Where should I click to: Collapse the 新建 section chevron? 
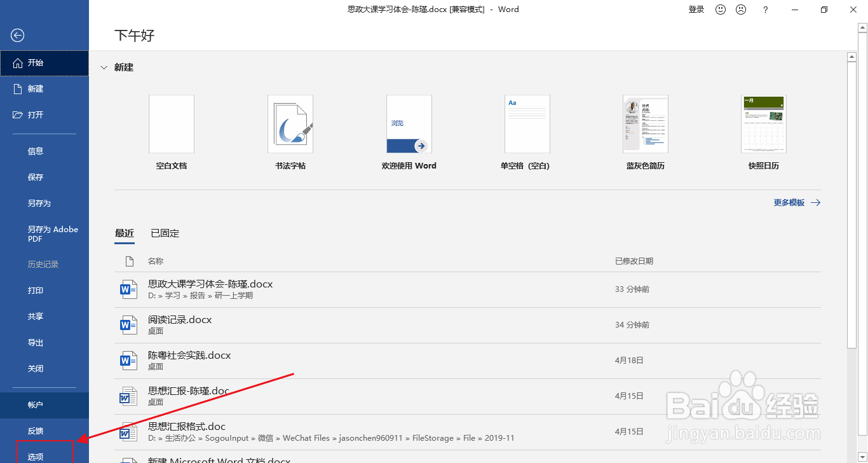click(104, 67)
